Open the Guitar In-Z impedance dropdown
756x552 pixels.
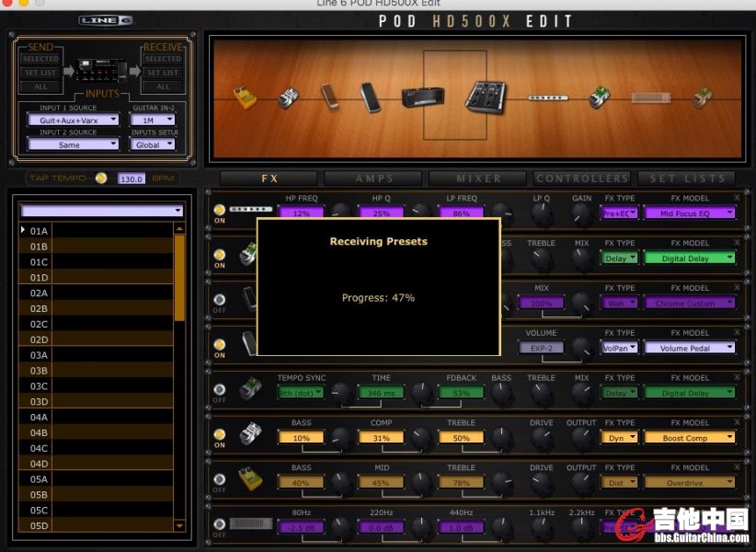coord(152,120)
